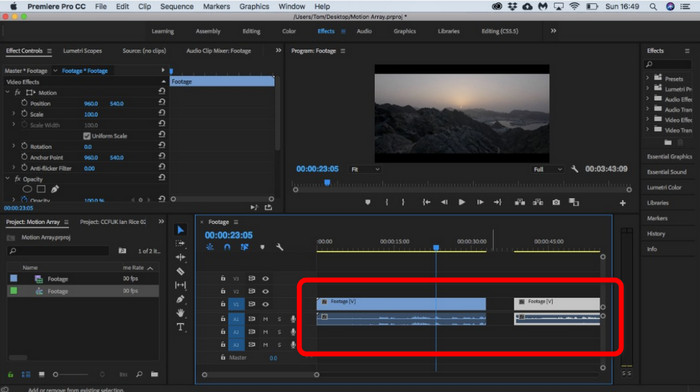Select the Hand tool
Image resolution: width=700 pixels, height=392 pixels.
pyautogui.click(x=180, y=313)
